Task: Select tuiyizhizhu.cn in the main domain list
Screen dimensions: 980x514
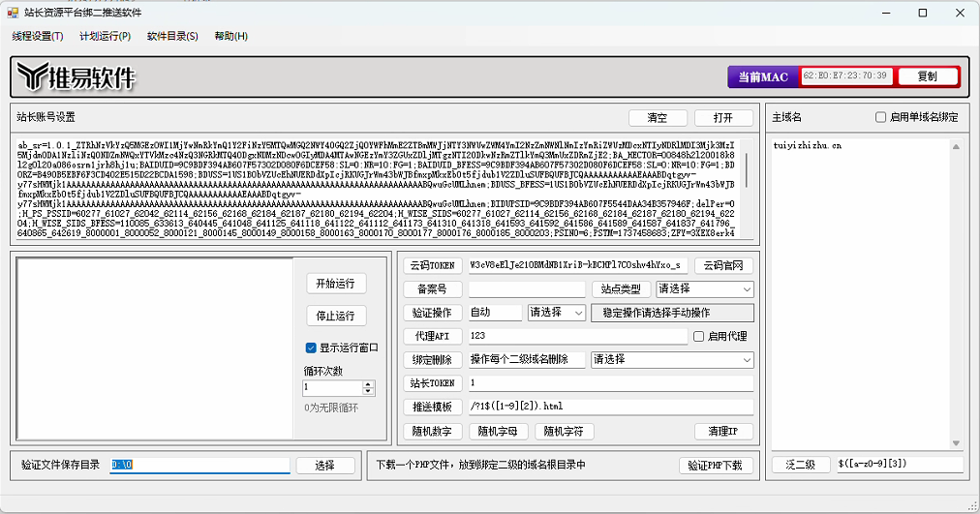Action: coord(808,145)
